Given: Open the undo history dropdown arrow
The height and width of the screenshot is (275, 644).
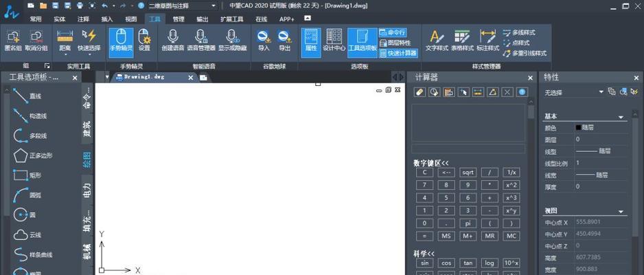Looking at the screenshot, I should [x=114, y=5].
